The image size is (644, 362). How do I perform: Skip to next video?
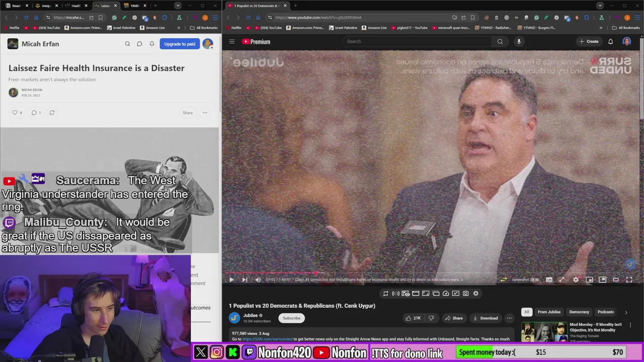point(245,280)
